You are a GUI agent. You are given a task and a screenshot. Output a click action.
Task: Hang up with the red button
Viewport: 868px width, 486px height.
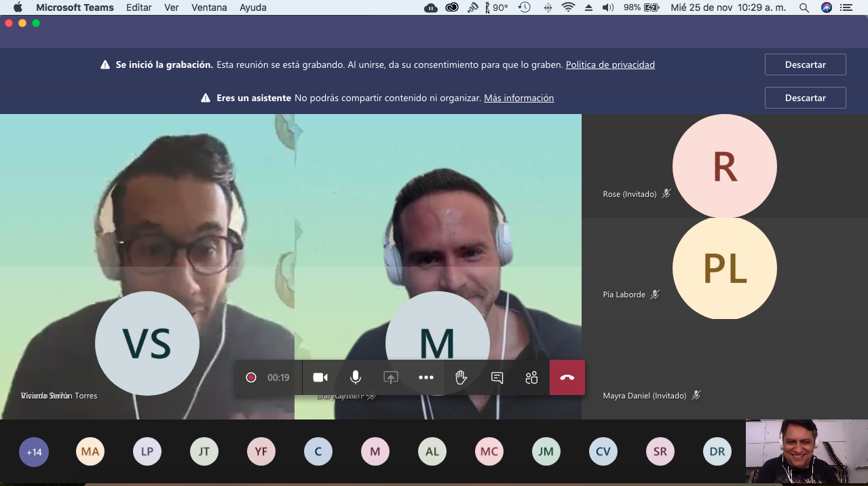[567, 377]
